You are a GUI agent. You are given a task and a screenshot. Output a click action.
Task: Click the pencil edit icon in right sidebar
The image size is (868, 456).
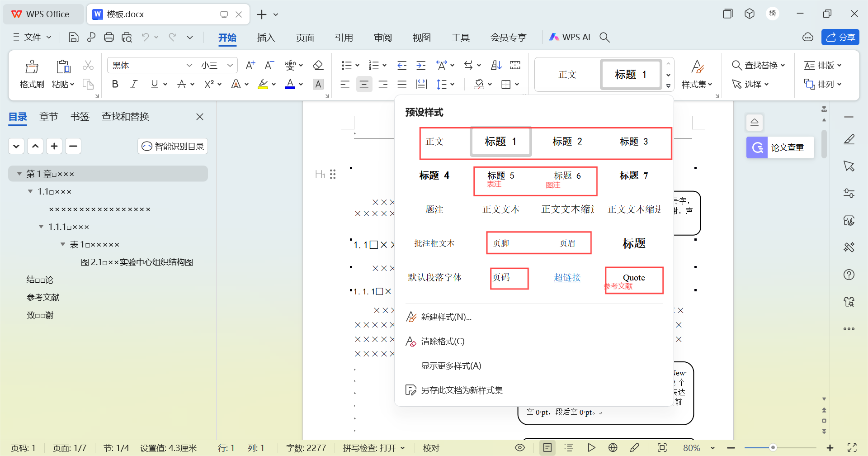point(849,139)
